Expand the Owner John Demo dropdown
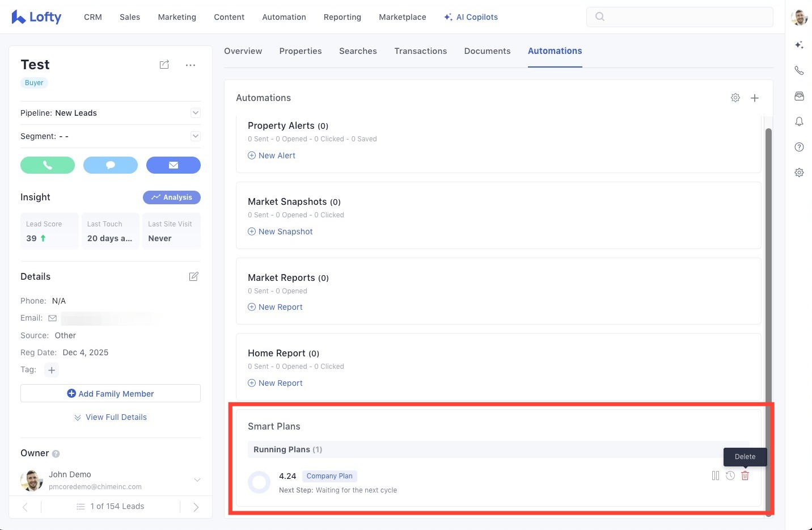Image resolution: width=812 pixels, height=530 pixels. click(x=197, y=480)
